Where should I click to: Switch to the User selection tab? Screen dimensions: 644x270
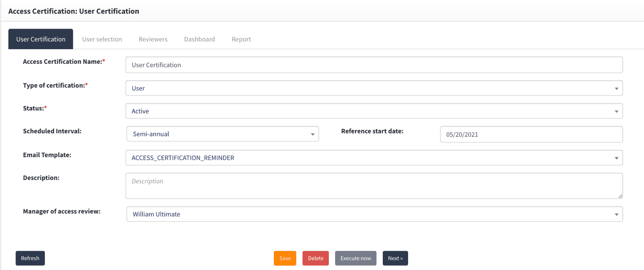tap(102, 39)
